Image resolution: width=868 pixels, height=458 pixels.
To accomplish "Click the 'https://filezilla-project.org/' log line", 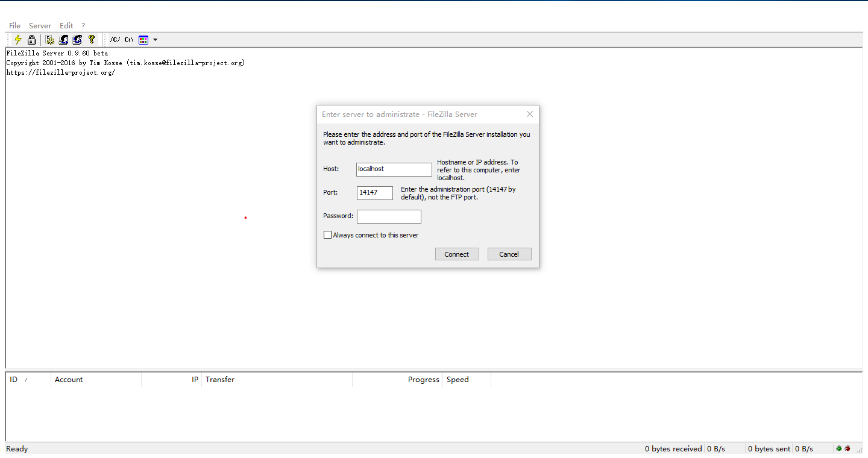I will click(60, 72).
